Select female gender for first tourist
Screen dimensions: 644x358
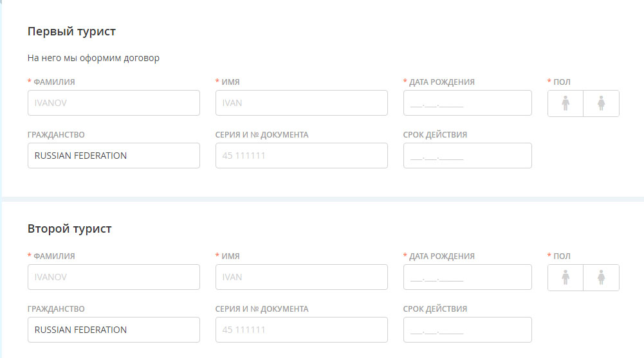click(x=602, y=103)
